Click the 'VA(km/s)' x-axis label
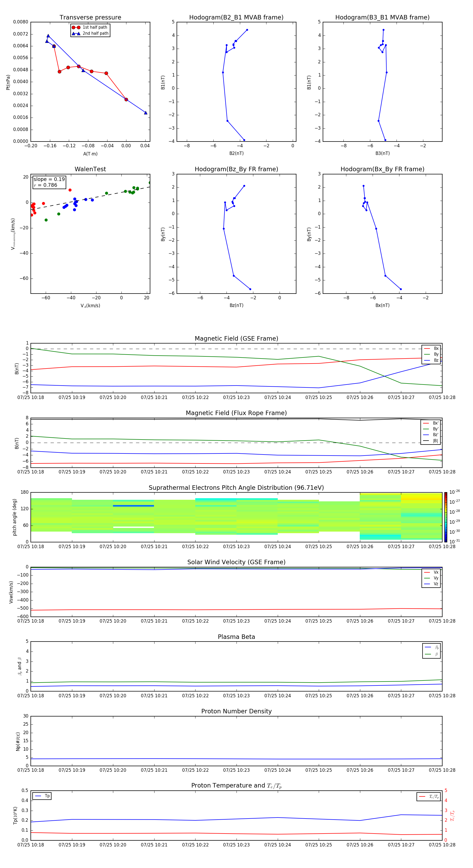Viewport: 473px width, 868px height. (90, 306)
